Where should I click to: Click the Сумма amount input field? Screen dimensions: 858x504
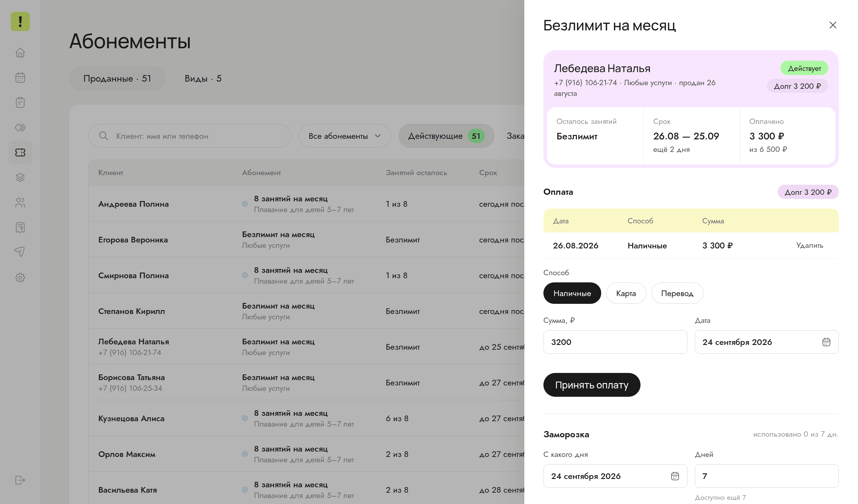(x=615, y=342)
